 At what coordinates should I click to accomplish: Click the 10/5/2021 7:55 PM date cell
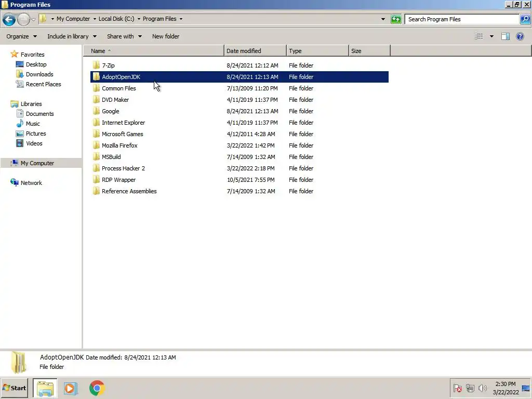(x=251, y=180)
